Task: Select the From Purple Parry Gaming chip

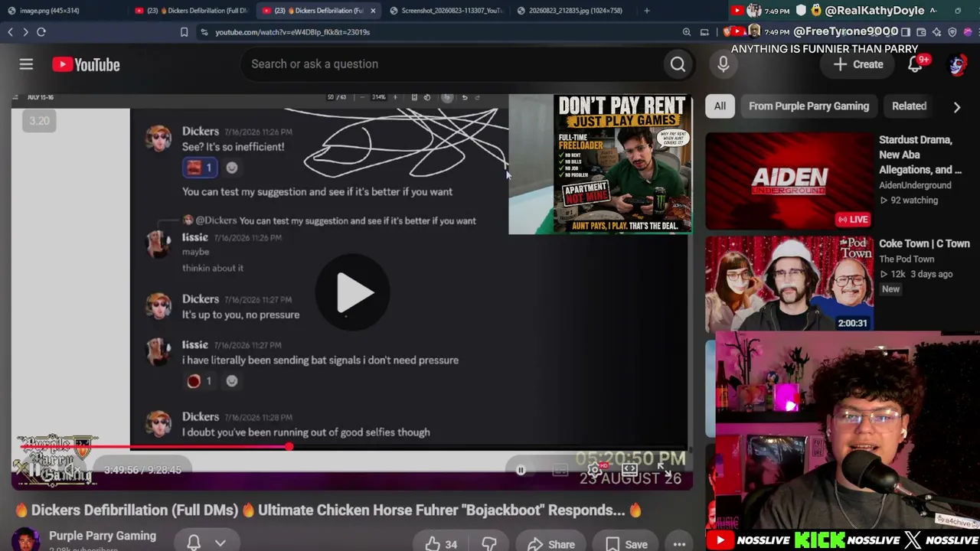Action: coord(808,106)
